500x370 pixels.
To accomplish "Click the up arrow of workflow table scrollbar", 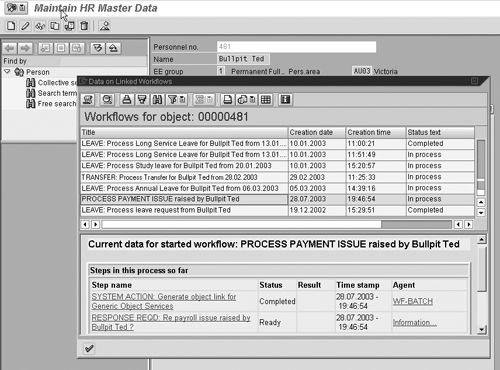I will pos(481,202).
